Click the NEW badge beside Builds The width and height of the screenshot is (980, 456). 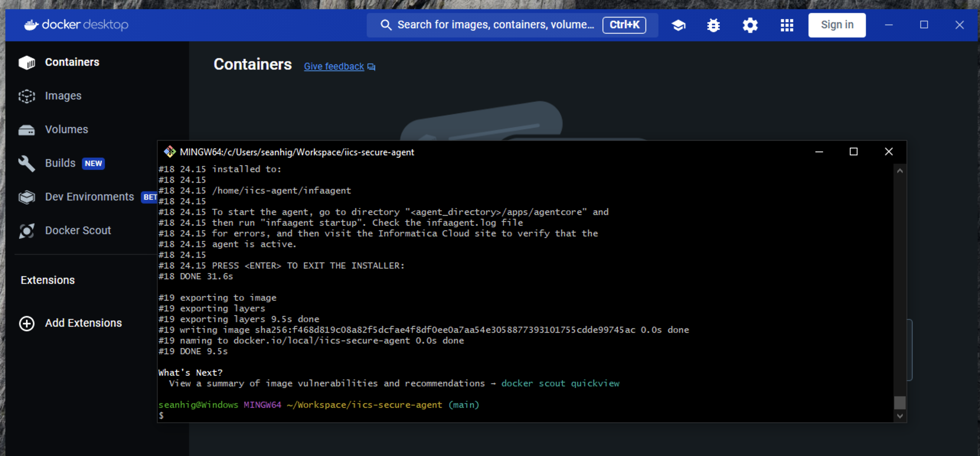point(93,163)
